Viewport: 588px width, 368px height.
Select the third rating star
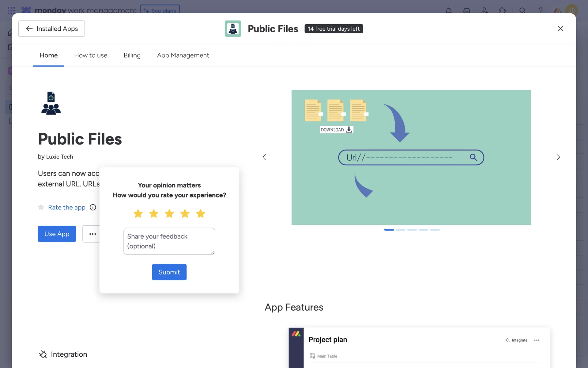click(x=169, y=213)
